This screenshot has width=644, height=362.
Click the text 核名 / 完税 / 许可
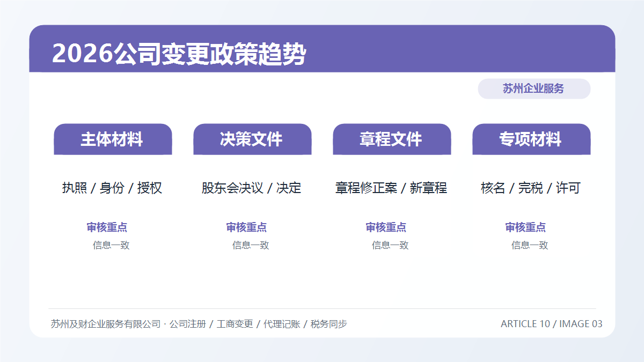click(531, 188)
